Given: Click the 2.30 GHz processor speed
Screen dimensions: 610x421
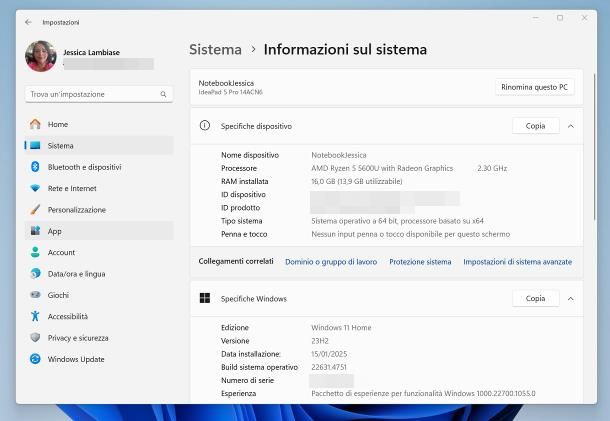Looking at the screenshot, I should click(x=492, y=168).
